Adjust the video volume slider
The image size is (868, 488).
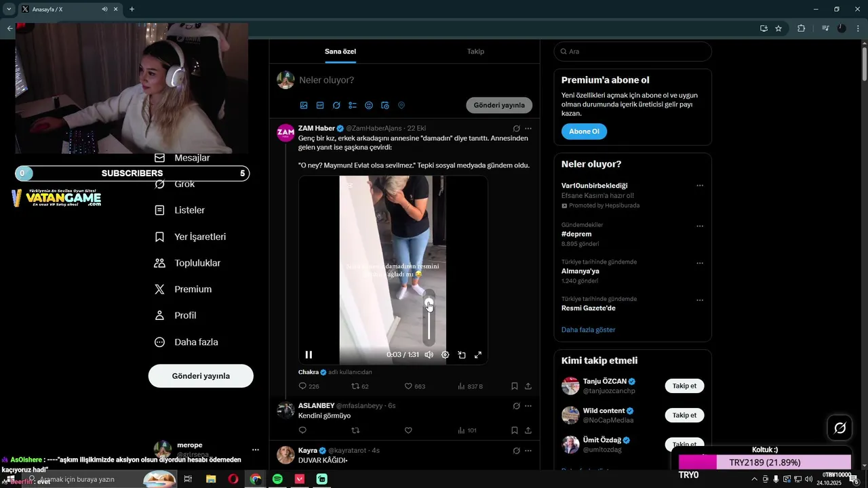(429, 319)
